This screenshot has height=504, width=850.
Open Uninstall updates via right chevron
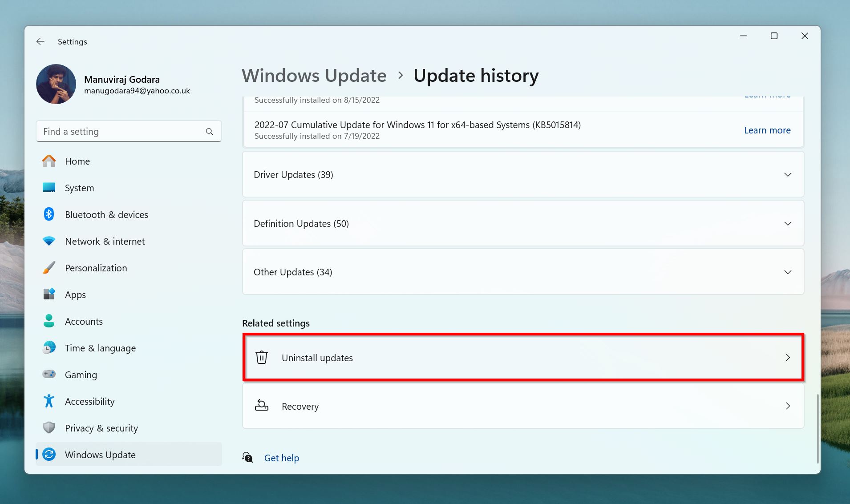pos(788,358)
